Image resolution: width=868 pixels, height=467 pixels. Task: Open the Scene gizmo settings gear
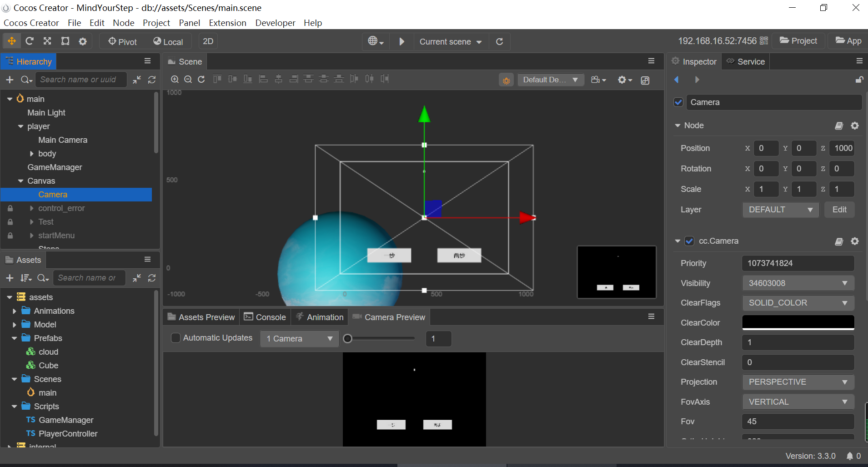point(625,80)
